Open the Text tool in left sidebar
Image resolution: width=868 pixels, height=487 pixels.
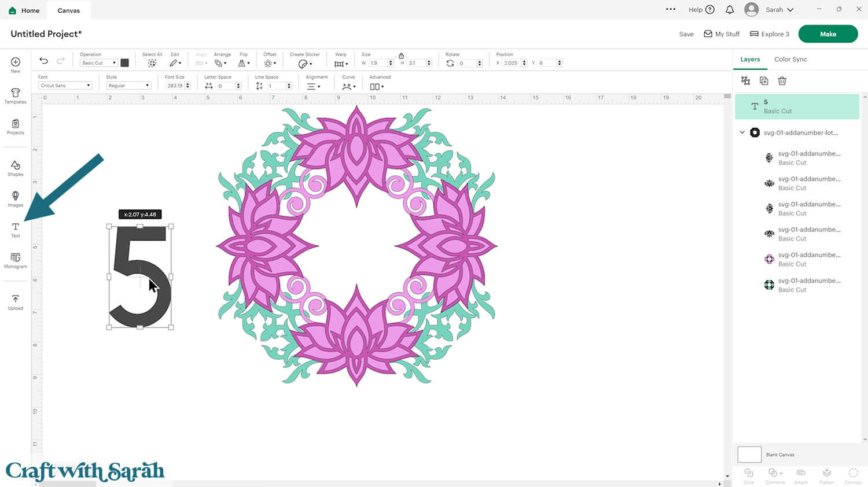coord(16,230)
